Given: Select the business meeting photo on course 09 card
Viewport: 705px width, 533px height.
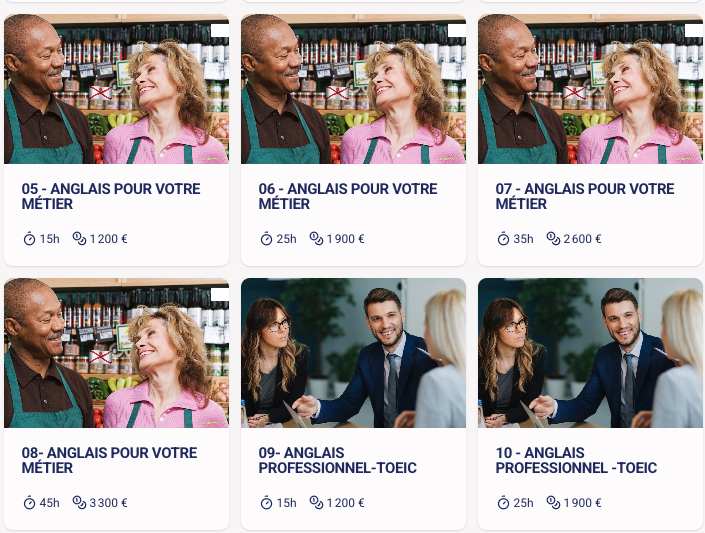Looking at the screenshot, I should pyautogui.click(x=353, y=353).
